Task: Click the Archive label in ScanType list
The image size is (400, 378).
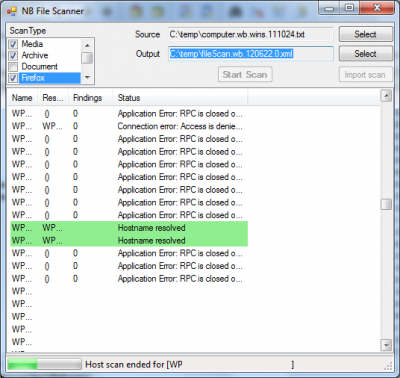Action: coord(35,55)
